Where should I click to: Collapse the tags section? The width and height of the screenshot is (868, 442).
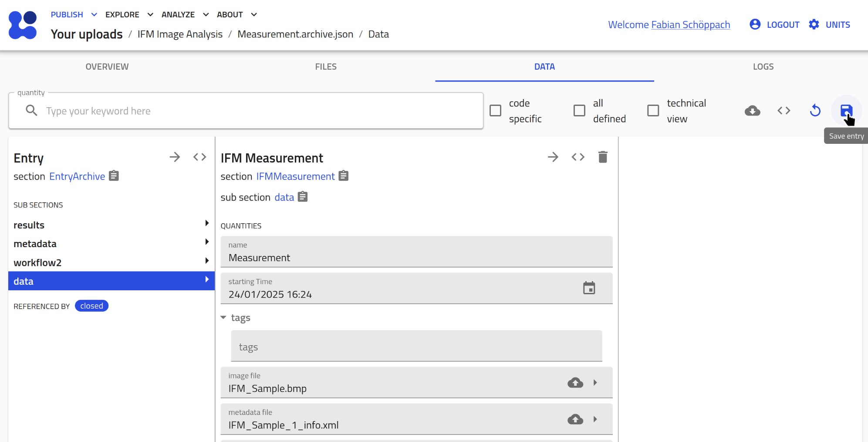[x=223, y=318]
